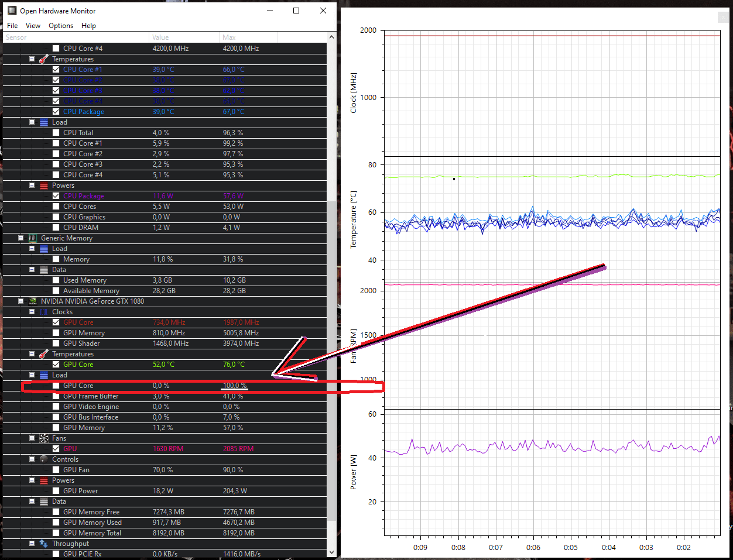Click the fan icon beside Fans
733x560 pixels.
[44, 438]
